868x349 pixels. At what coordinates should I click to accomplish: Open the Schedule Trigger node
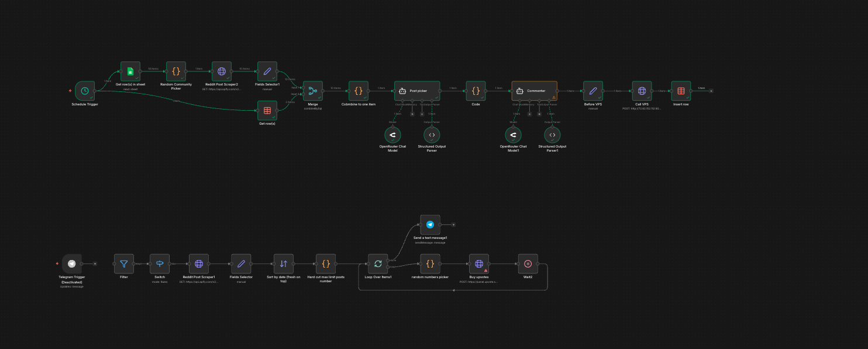pyautogui.click(x=84, y=91)
